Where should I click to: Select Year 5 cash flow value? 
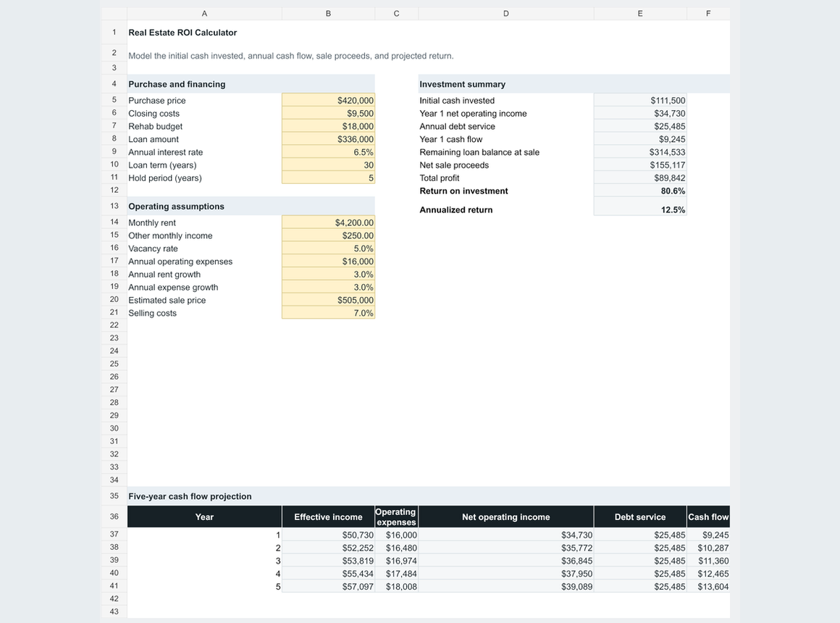coord(708,587)
